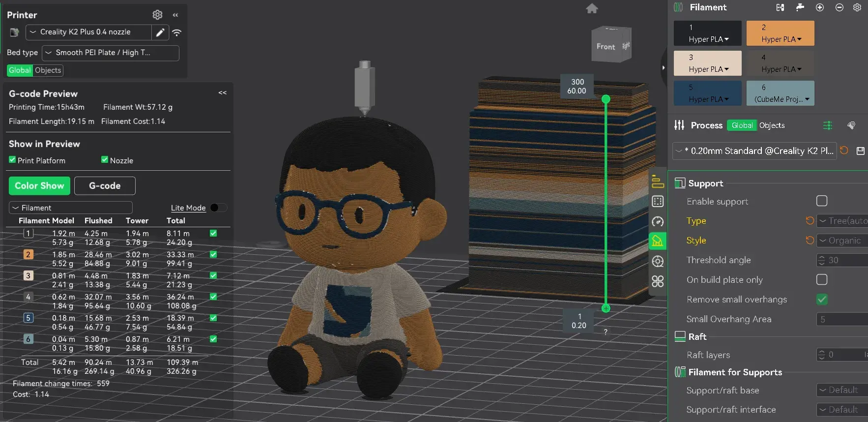Switch to Objects tab in Process panel

tap(772, 125)
